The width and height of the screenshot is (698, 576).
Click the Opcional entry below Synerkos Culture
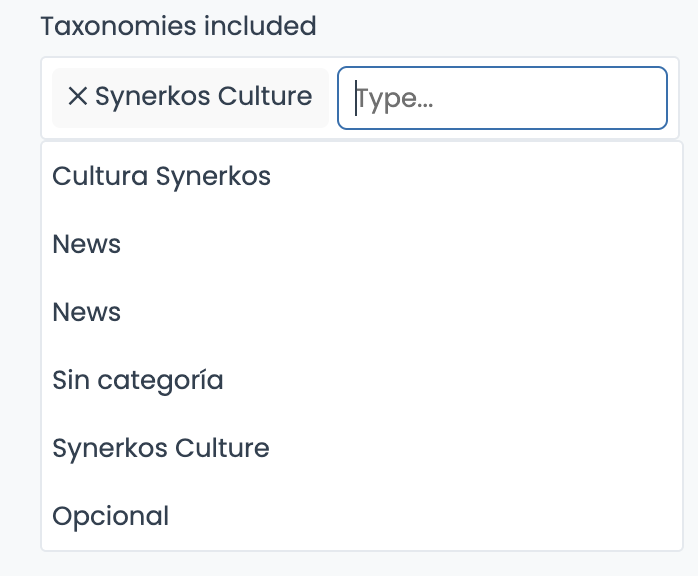coord(110,516)
